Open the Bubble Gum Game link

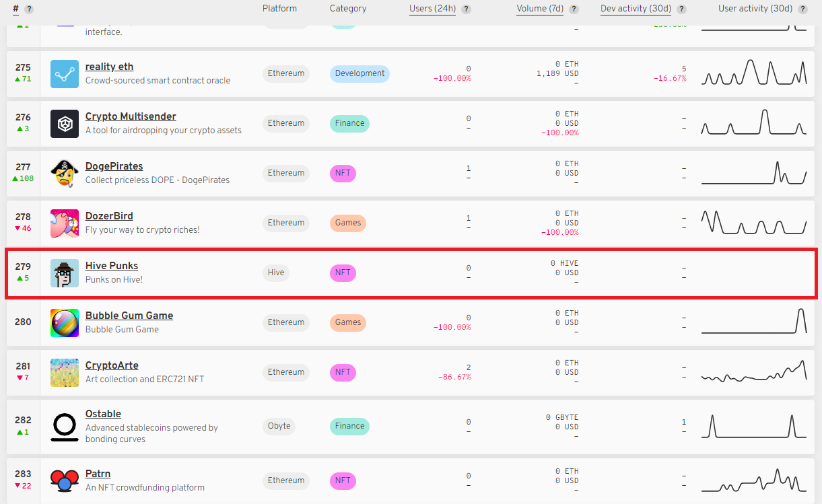click(x=129, y=316)
